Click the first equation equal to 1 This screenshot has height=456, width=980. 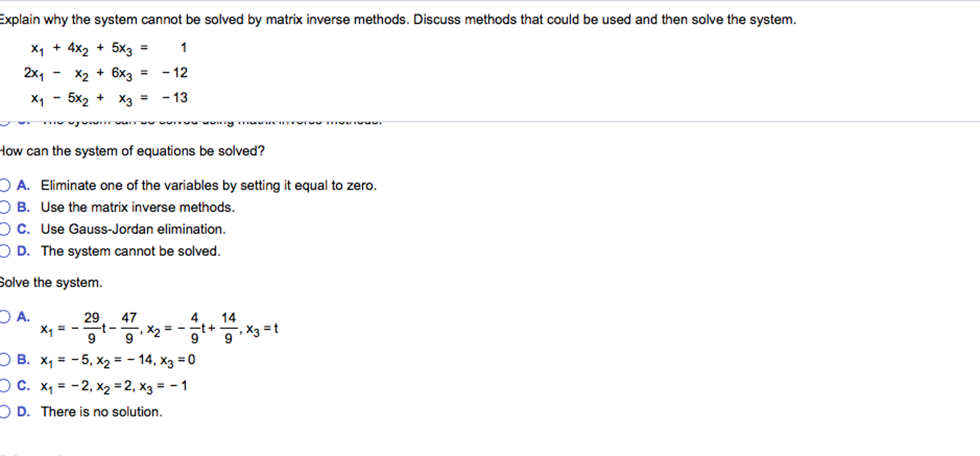(x=109, y=48)
